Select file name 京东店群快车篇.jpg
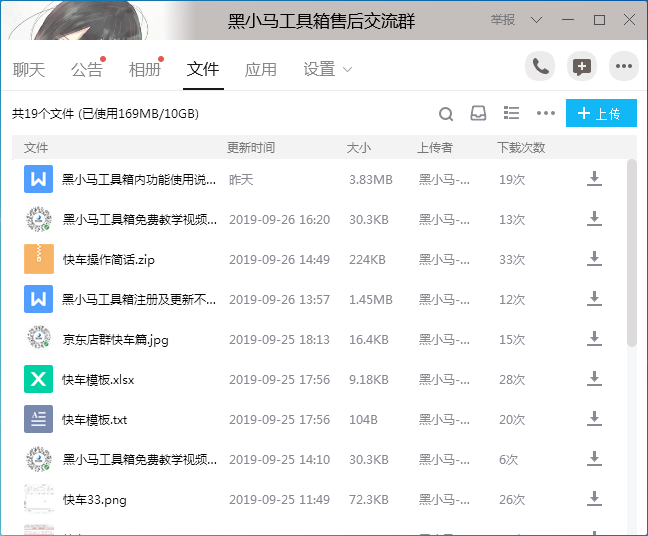Image resolution: width=648 pixels, height=536 pixels. click(x=116, y=340)
